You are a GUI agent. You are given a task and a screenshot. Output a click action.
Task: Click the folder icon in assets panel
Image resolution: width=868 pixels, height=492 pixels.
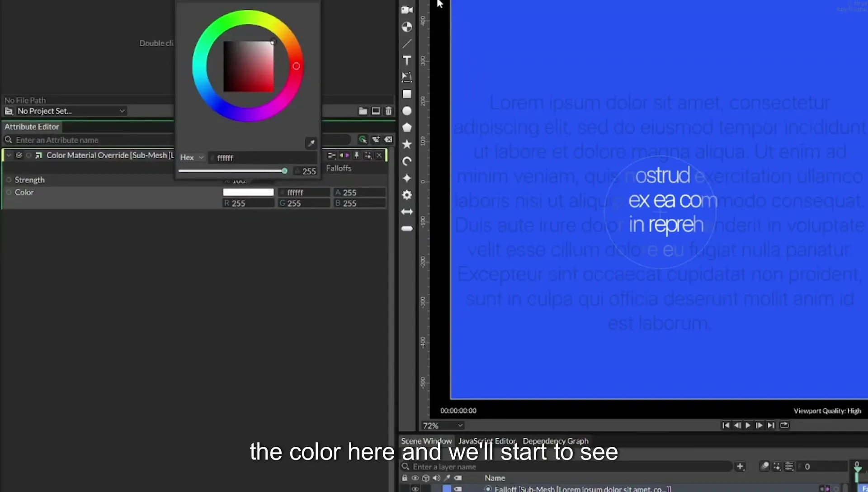point(363,111)
